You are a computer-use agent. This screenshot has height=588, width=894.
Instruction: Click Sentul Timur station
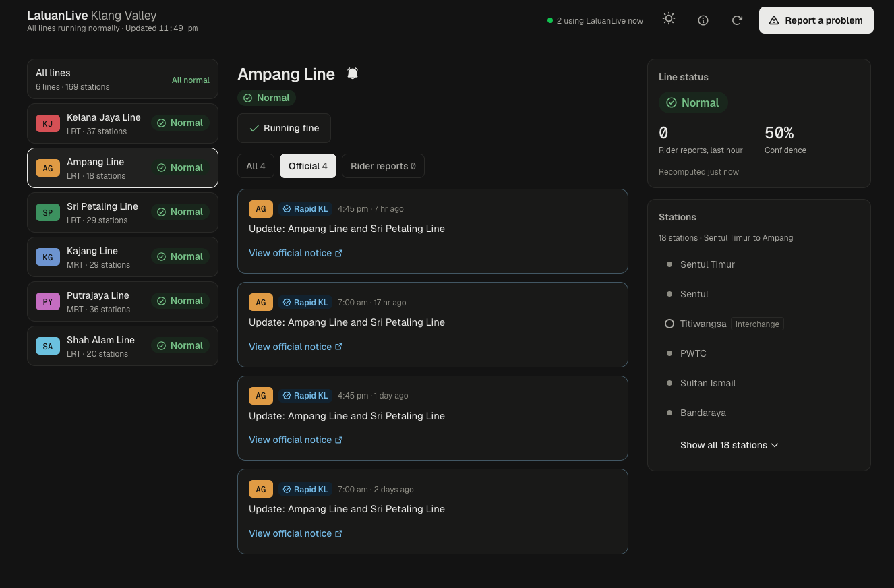pyautogui.click(x=707, y=264)
